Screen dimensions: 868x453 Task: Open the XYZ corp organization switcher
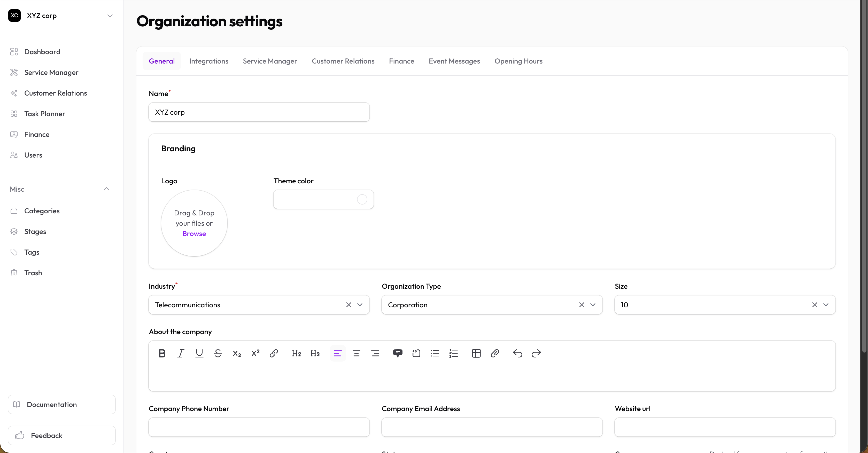pos(61,16)
